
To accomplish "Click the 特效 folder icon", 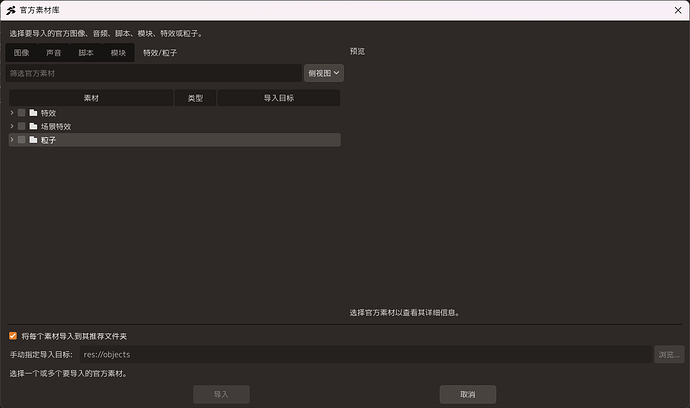I will point(33,113).
